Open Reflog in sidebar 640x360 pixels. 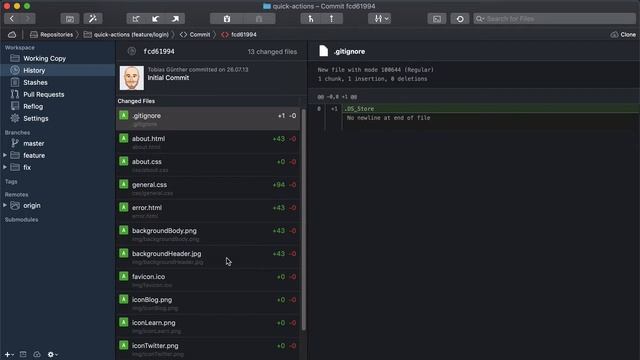[x=58, y=106]
